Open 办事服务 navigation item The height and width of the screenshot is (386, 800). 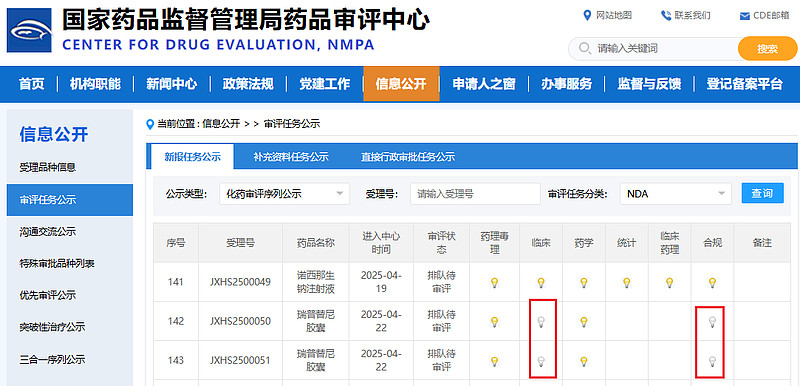[566, 84]
